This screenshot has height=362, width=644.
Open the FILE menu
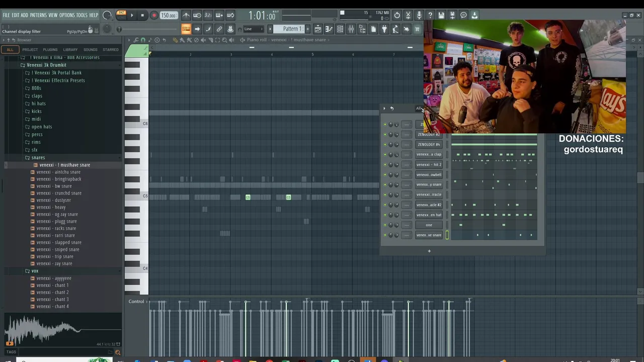click(6, 16)
